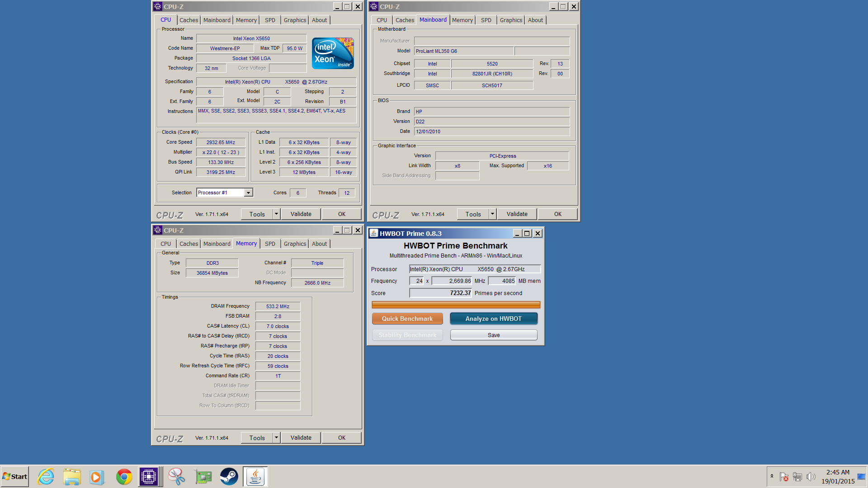The image size is (868, 488).
Task: Open the Action Center flag icon
Action: coord(784,477)
